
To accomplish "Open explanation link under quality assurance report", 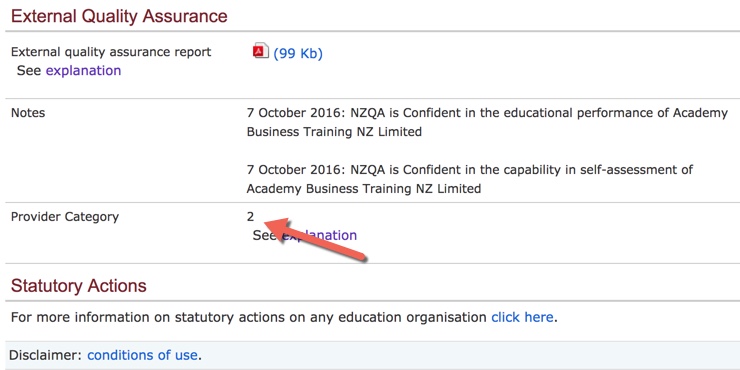I will (x=83, y=70).
